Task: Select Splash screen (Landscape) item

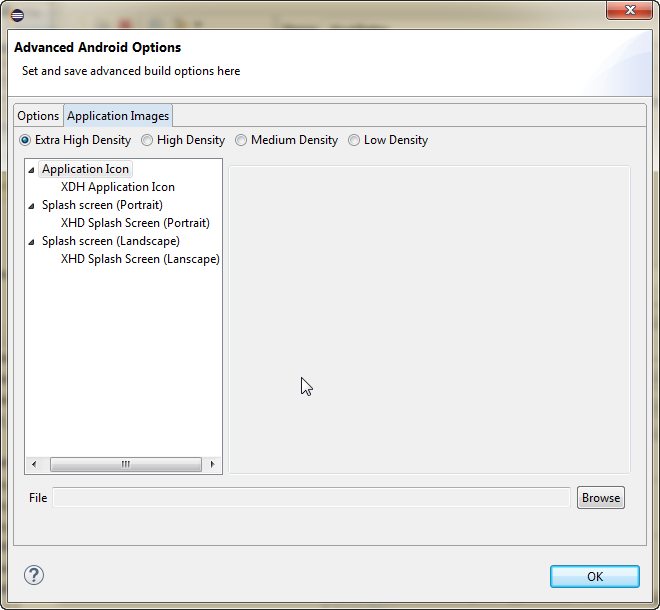Action: (x=111, y=241)
